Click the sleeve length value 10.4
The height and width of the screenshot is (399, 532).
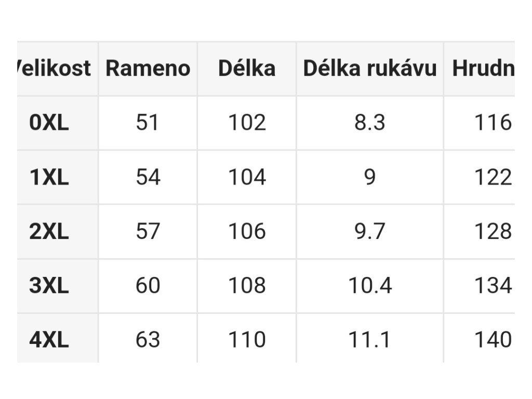[370, 285]
